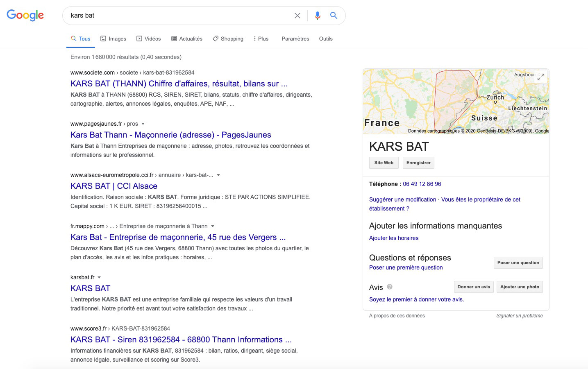Screen dimensions: 588x369
Task: Click inside the search input field
Action: (176, 16)
